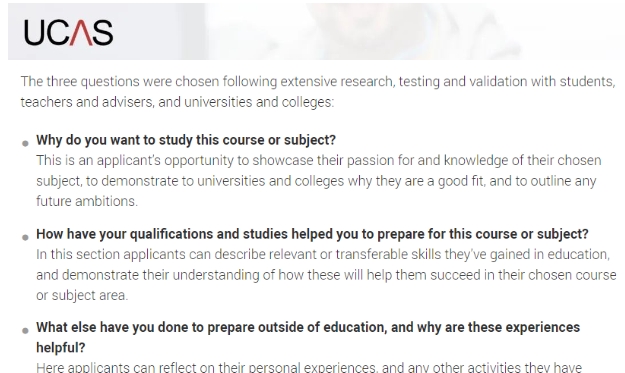Click the line "subject, to demonstrate to universities"
Screen dimensions: 625x373
316,181
